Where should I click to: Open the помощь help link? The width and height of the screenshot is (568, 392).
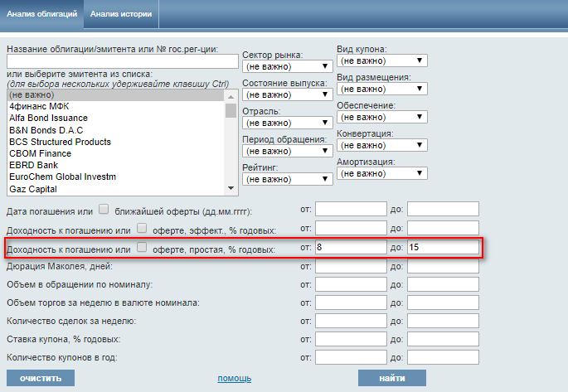(234, 379)
